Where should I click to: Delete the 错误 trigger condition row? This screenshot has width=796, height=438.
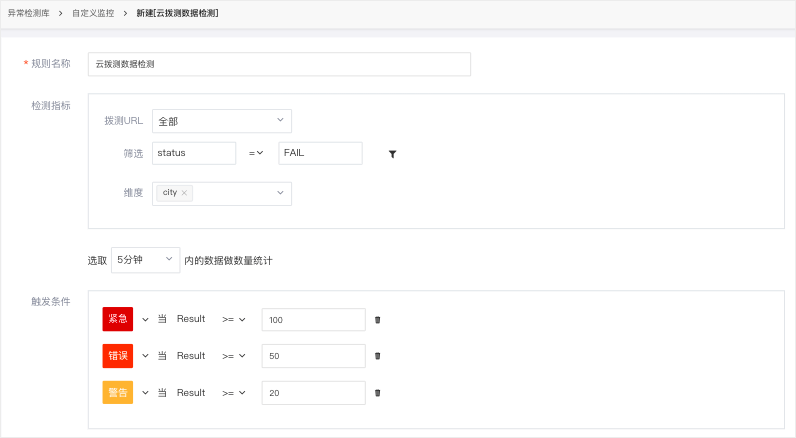coord(378,356)
